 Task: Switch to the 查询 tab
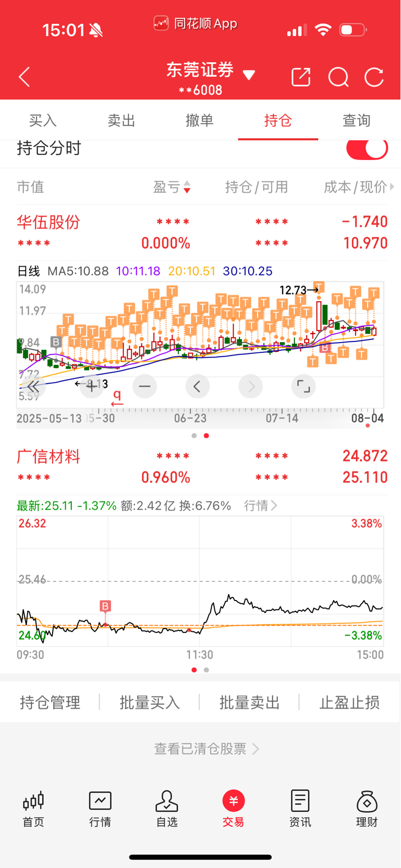[356, 120]
